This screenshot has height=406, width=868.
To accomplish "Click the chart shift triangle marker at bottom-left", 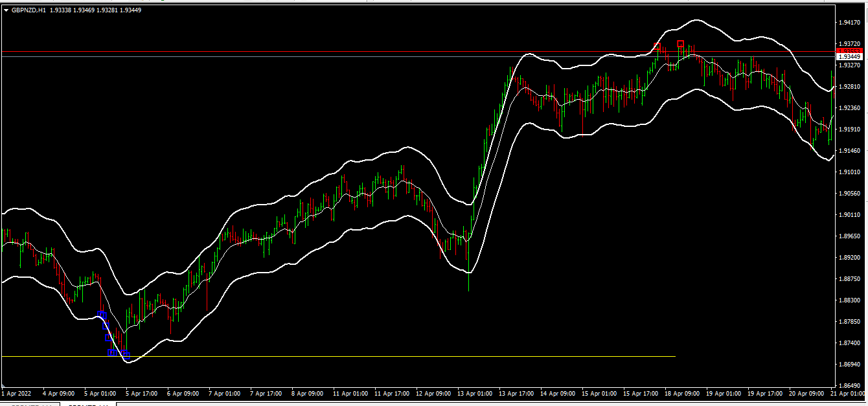I will [3, 386].
